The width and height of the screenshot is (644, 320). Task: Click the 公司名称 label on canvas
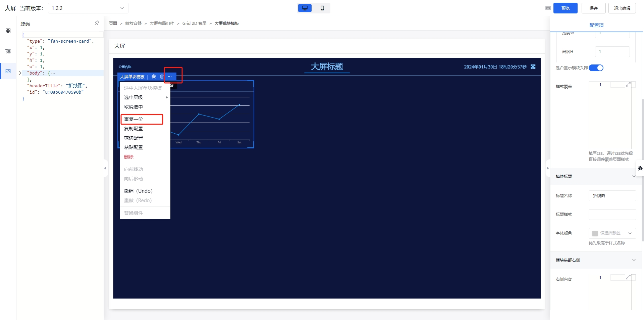[125, 67]
